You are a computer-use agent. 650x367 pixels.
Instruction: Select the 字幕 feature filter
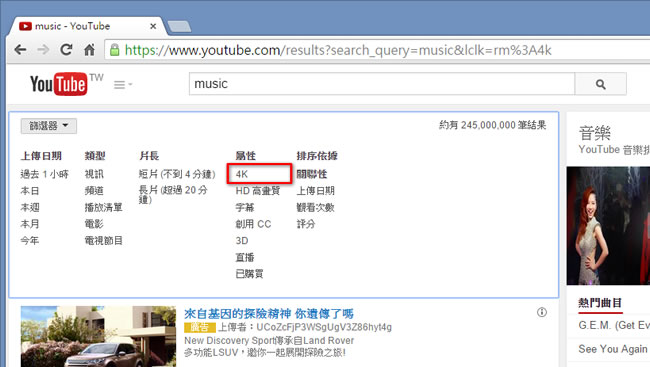click(245, 207)
